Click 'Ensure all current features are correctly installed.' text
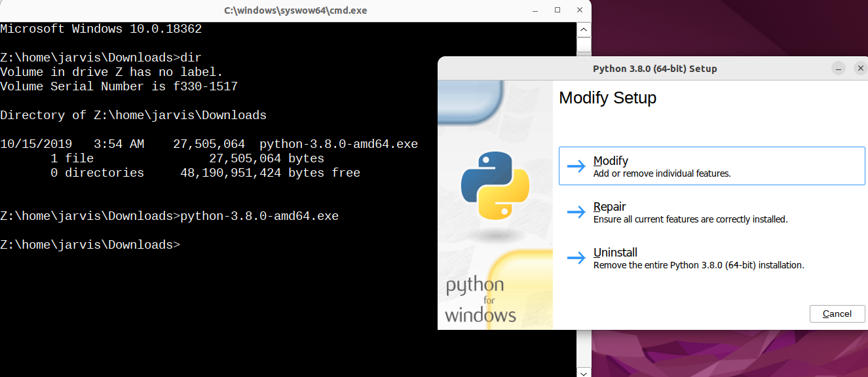The image size is (868, 377). tap(690, 219)
